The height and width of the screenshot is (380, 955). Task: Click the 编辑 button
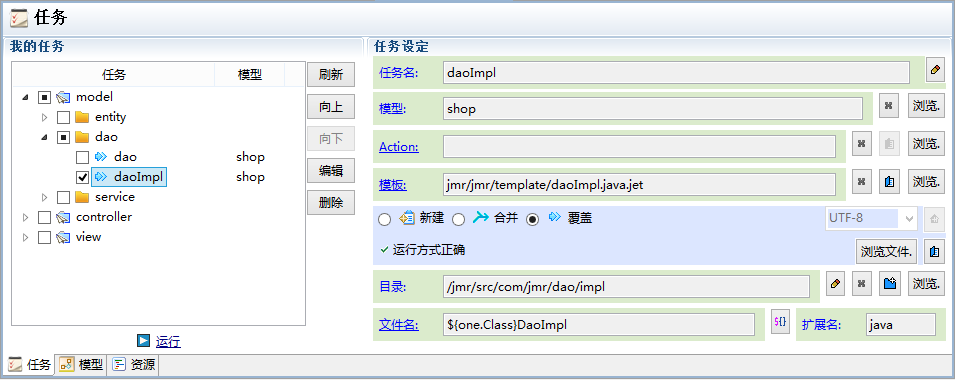(331, 171)
